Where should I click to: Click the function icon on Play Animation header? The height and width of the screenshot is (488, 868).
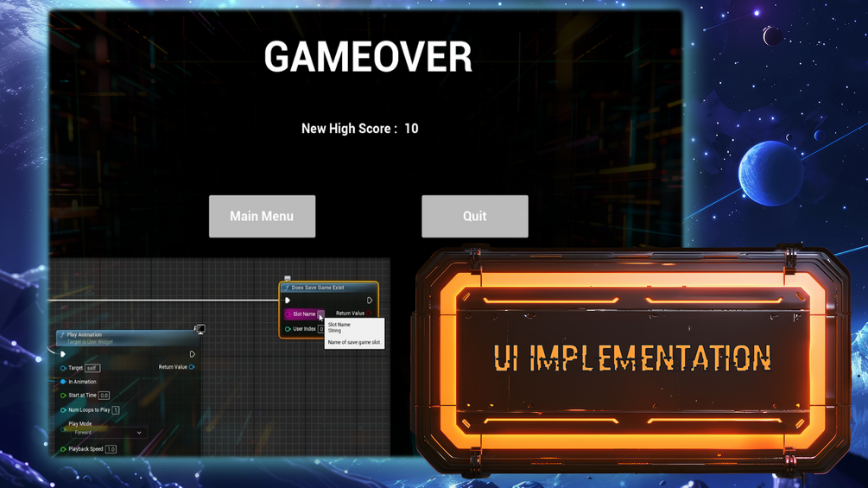click(62, 335)
